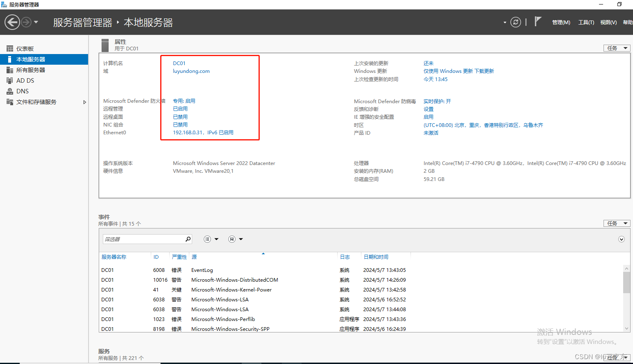The image size is (633, 364).
Task: Sort events by 服务器名称 column
Action: (114, 257)
